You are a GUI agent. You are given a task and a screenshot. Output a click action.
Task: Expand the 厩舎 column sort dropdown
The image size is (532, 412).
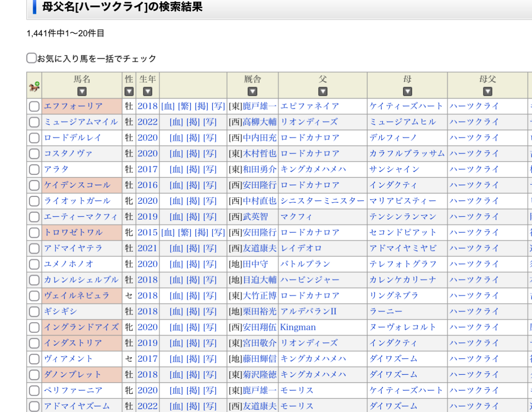[252, 92]
